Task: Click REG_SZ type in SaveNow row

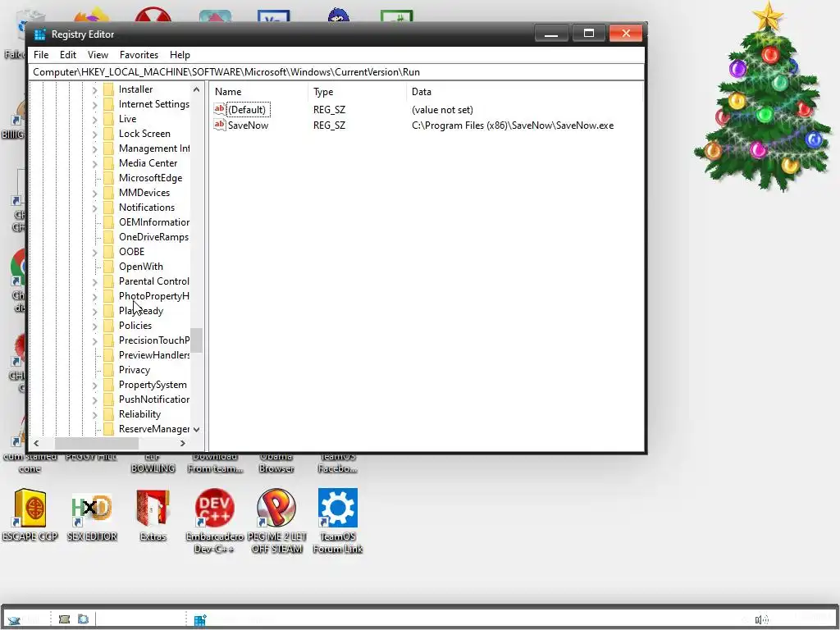Action: pos(329,126)
